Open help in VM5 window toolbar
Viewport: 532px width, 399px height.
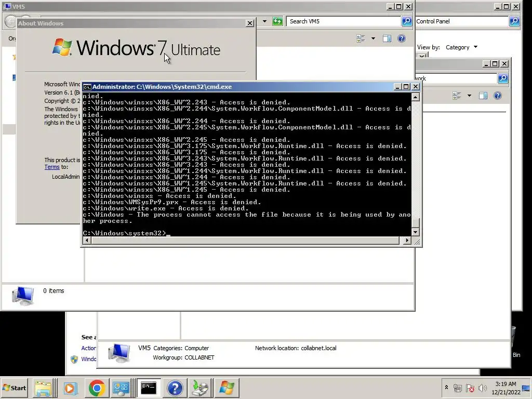pyautogui.click(x=402, y=38)
